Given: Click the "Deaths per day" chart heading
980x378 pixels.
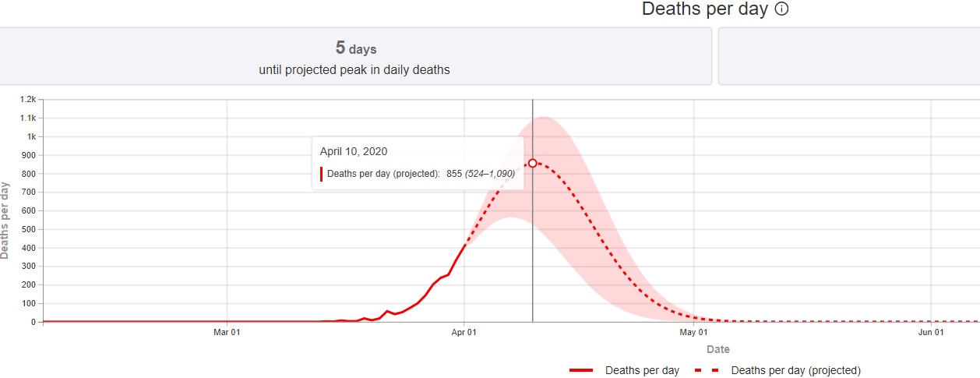Looking at the screenshot, I should [704, 9].
